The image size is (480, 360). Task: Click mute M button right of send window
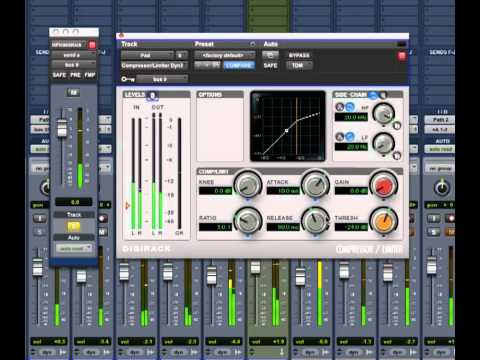pyautogui.click(x=103, y=232)
